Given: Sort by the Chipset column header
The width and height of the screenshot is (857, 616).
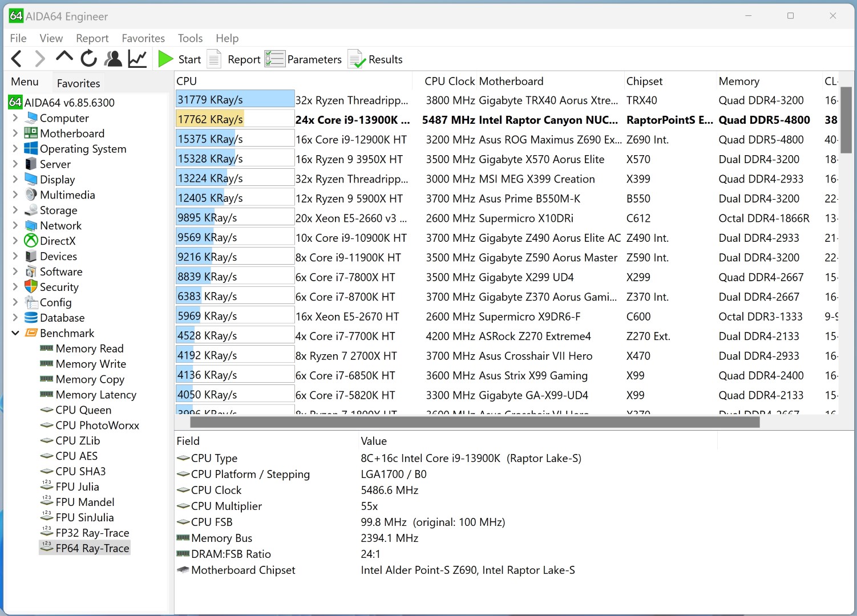Looking at the screenshot, I should (x=645, y=82).
